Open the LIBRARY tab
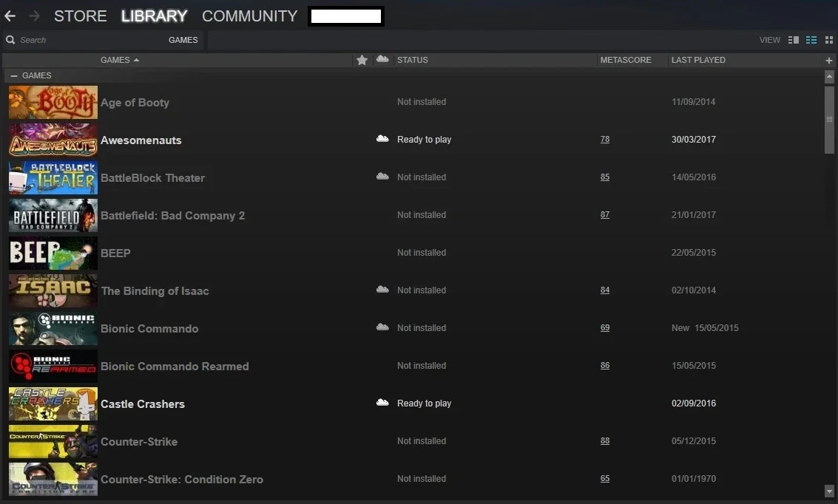 coord(154,16)
